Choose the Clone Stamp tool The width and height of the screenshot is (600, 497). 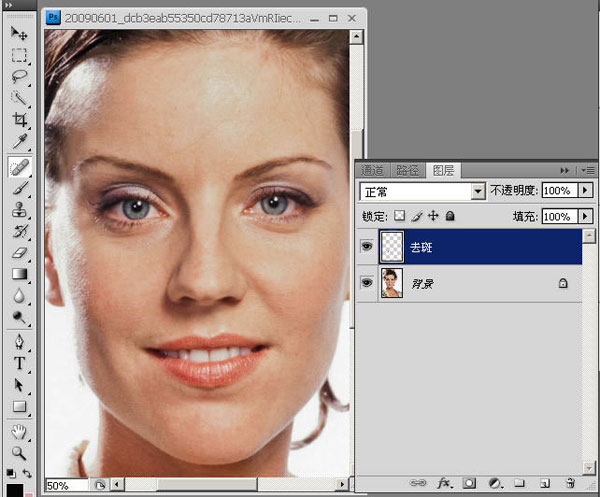[19, 209]
